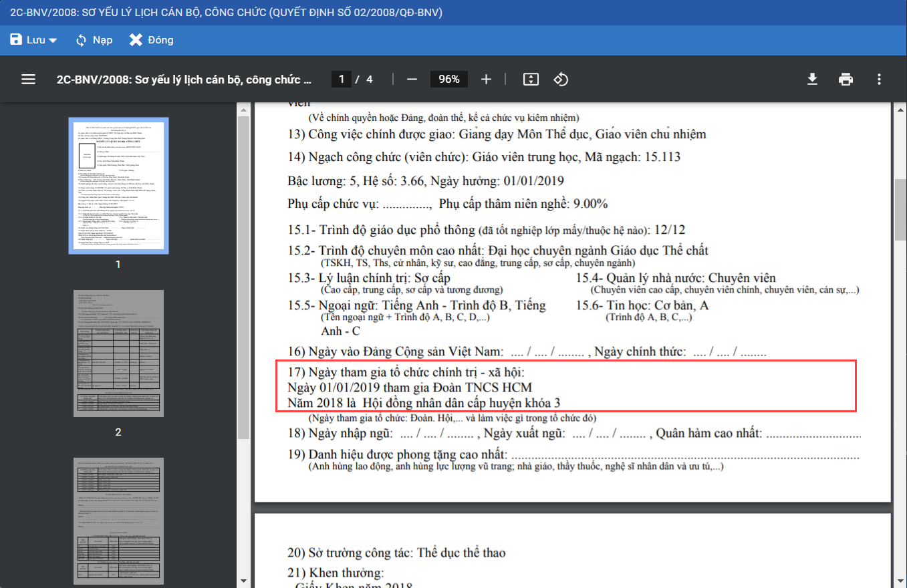Viewport: 907px width, 588px height.
Task: Download the PDF document
Action: pos(812,80)
